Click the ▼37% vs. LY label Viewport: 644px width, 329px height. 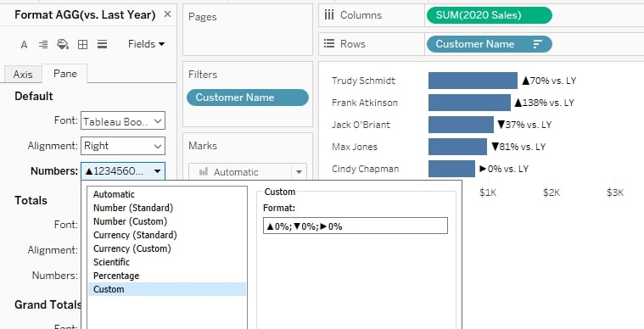click(524, 125)
